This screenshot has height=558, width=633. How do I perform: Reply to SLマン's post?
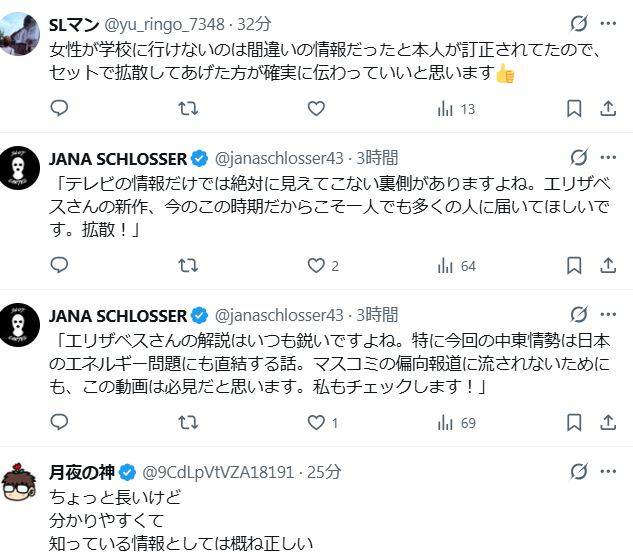tap(59, 109)
